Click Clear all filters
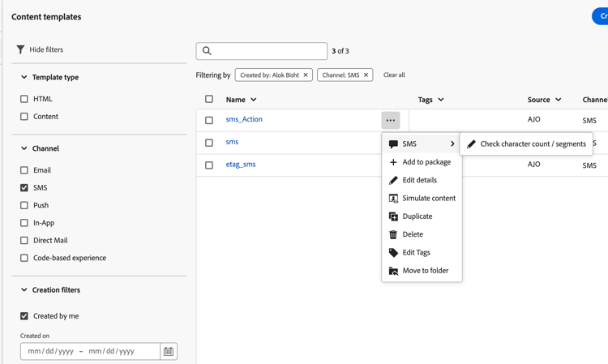This screenshot has width=608, height=364. coord(394,75)
